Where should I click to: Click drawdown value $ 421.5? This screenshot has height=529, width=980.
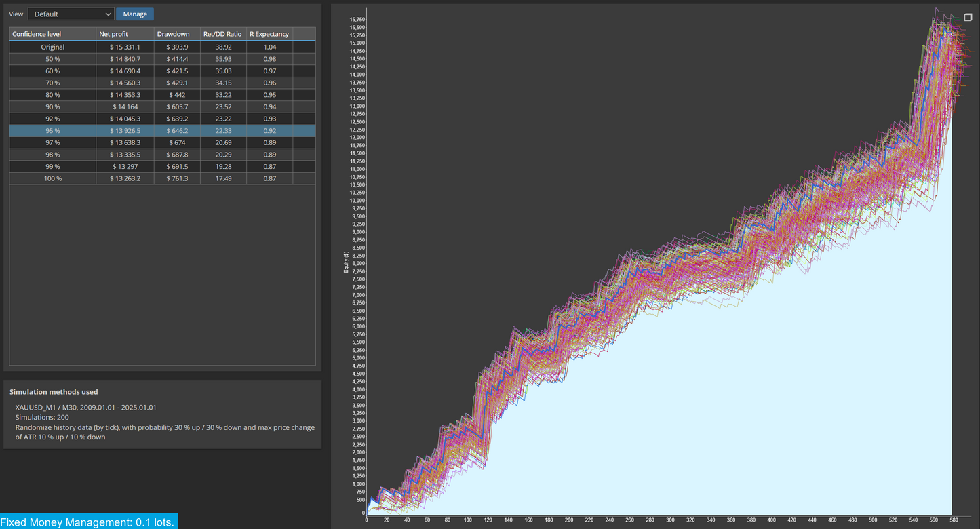[x=177, y=71]
